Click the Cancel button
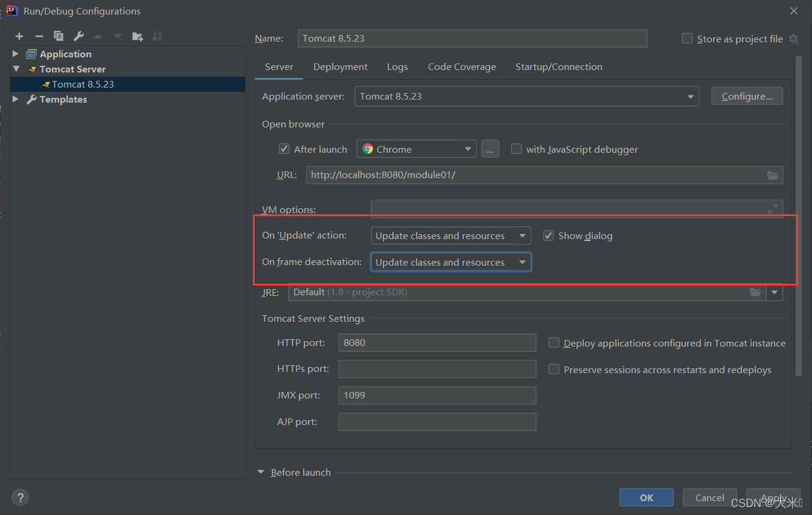 [710, 497]
